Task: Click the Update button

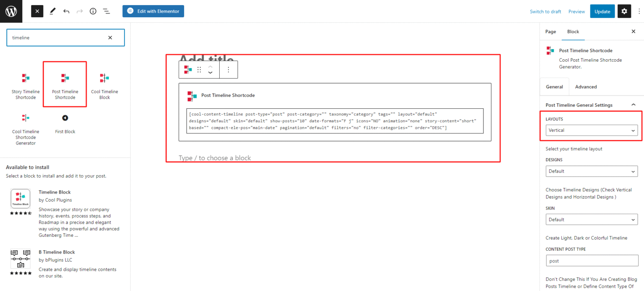Action: pyautogui.click(x=602, y=11)
